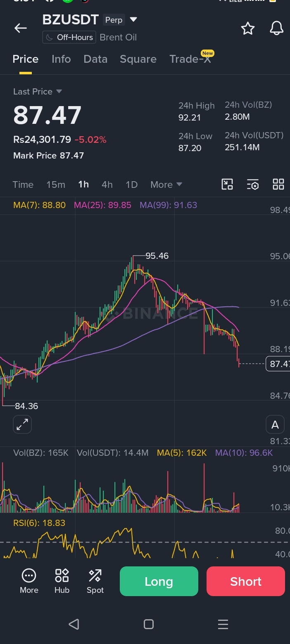The width and height of the screenshot is (290, 644).
Task: Tap the Perp contract type label
Action: 114,20
